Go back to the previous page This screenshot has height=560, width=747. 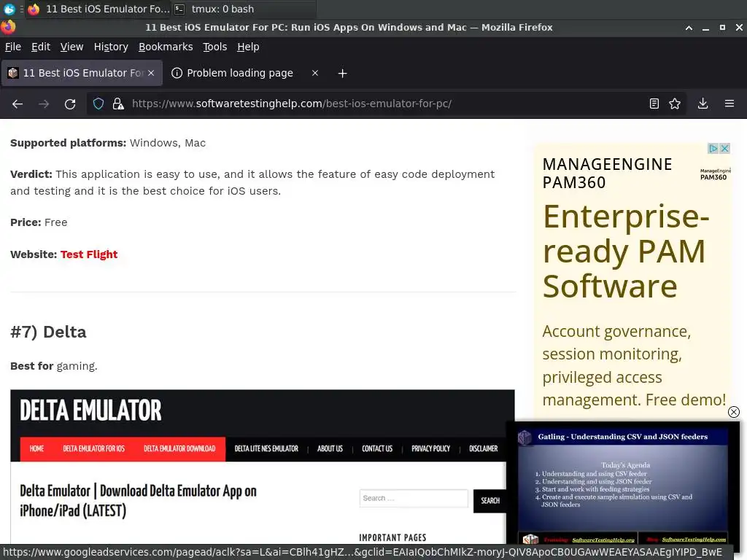pos(18,104)
